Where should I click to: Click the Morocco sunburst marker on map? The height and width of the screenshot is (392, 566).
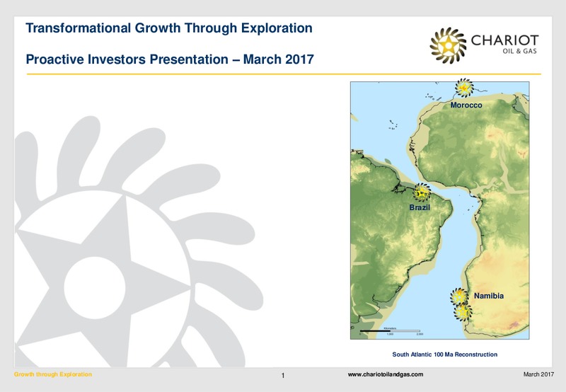coord(464,87)
